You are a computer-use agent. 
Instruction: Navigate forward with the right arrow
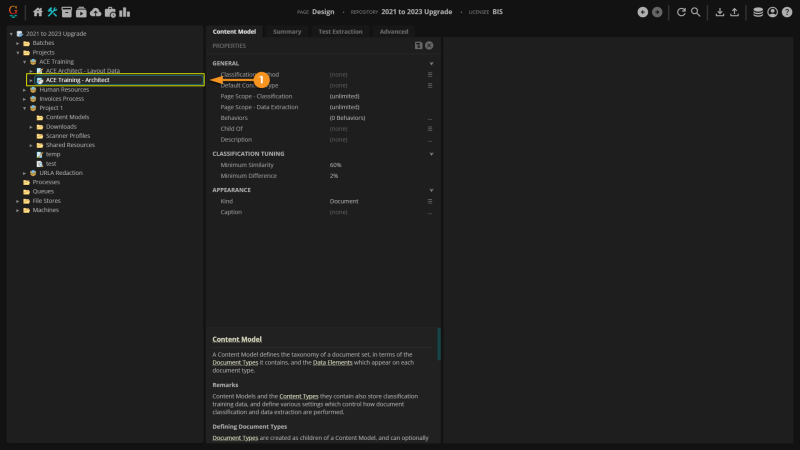click(x=657, y=12)
